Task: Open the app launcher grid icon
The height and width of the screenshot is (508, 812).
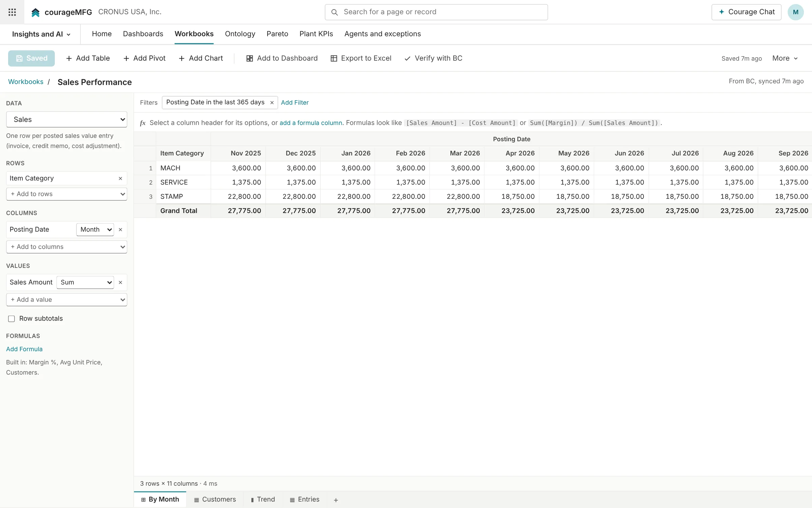Action: click(x=12, y=12)
